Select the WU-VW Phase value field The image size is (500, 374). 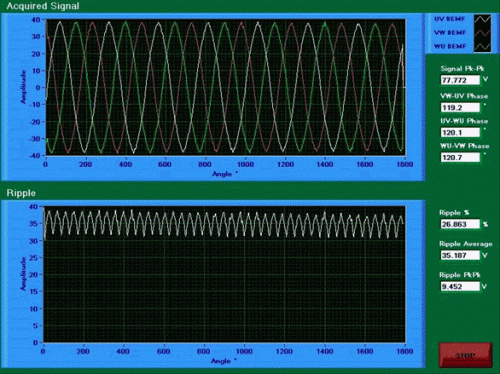click(460, 157)
